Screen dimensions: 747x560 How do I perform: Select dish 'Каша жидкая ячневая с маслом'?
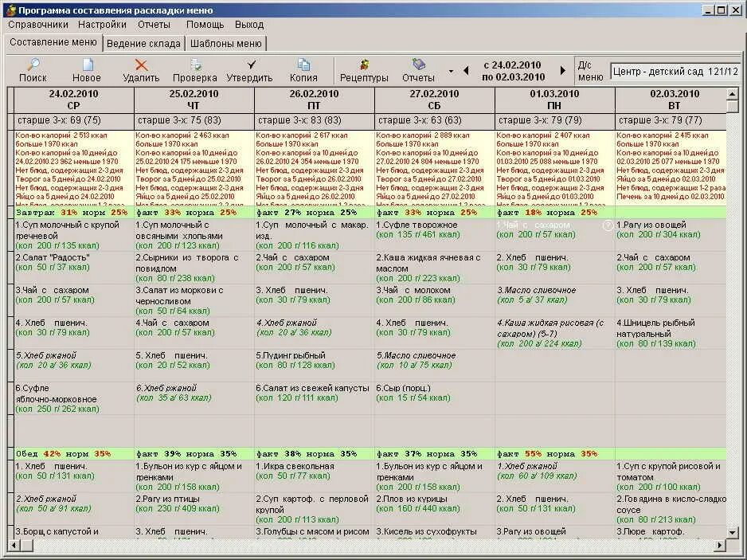(435, 268)
